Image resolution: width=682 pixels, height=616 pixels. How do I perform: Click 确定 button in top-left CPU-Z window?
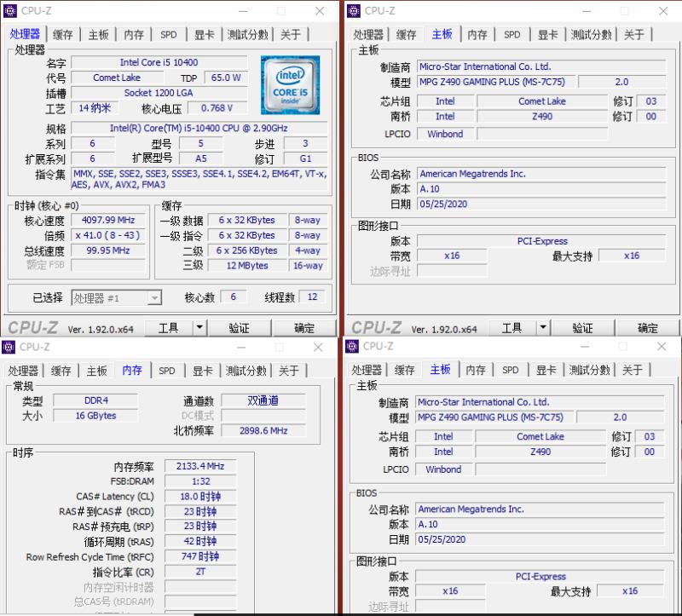[304, 328]
